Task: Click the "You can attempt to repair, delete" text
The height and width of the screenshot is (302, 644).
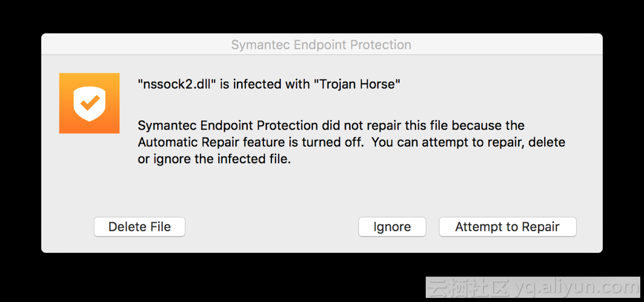Action: coord(469,142)
